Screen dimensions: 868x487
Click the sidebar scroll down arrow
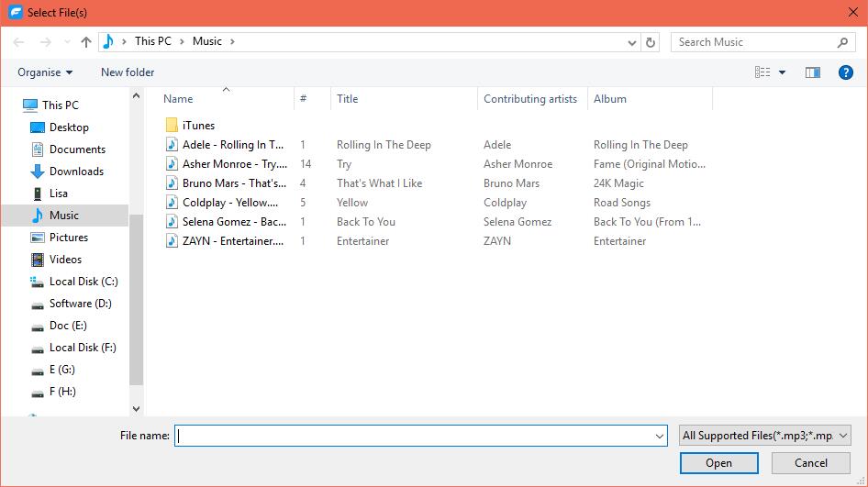click(x=136, y=409)
